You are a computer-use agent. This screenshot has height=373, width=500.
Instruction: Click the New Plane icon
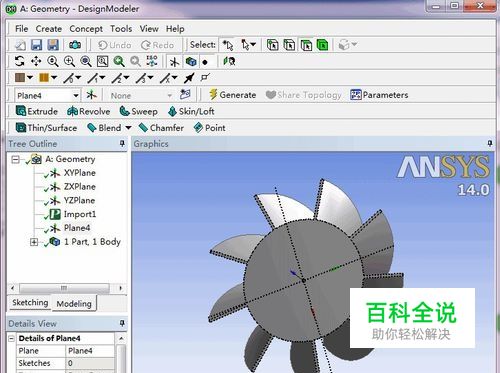point(91,95)
